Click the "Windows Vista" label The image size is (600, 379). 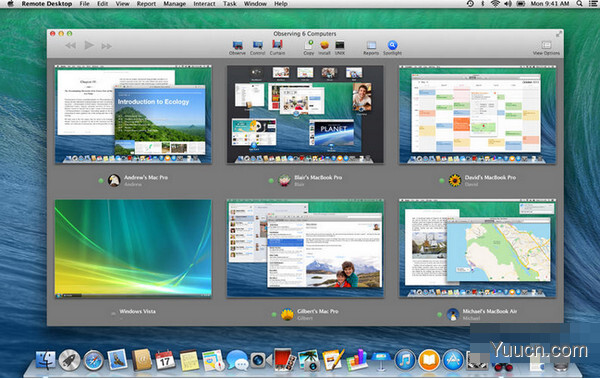[x=137, y=311]
